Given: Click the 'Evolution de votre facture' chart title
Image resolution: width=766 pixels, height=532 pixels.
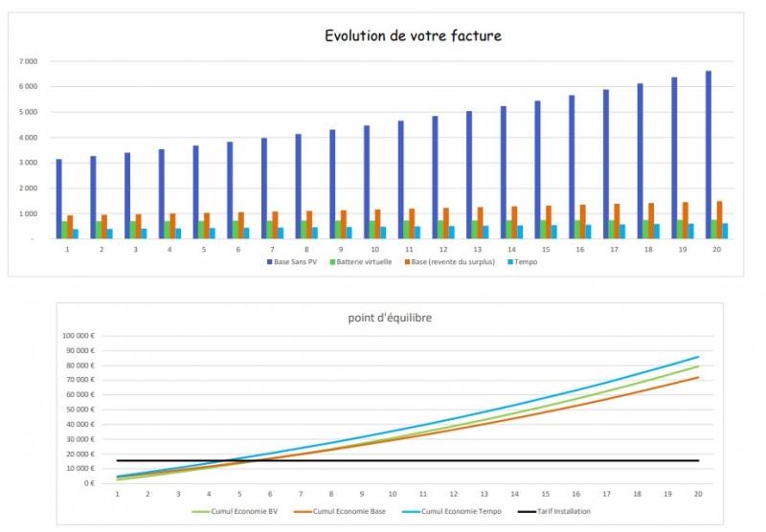Looking at the screenshot, I should pos(413,36).
